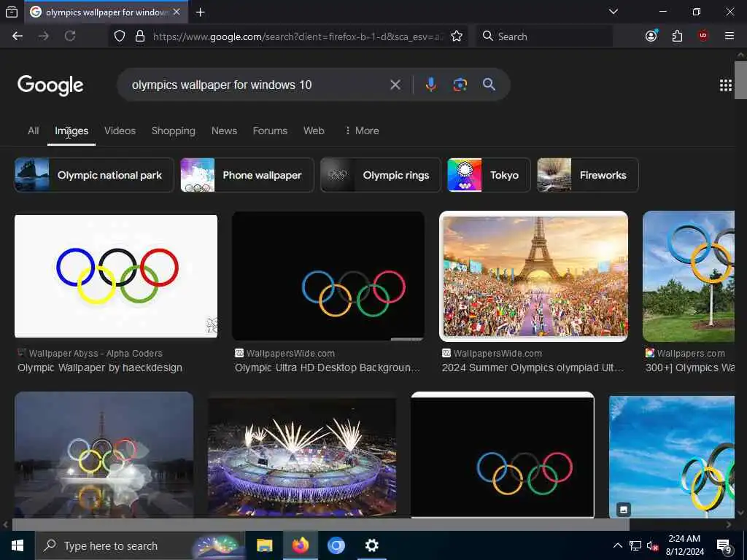Open Firefox tracking protection shield

click(x=120, y=36)
